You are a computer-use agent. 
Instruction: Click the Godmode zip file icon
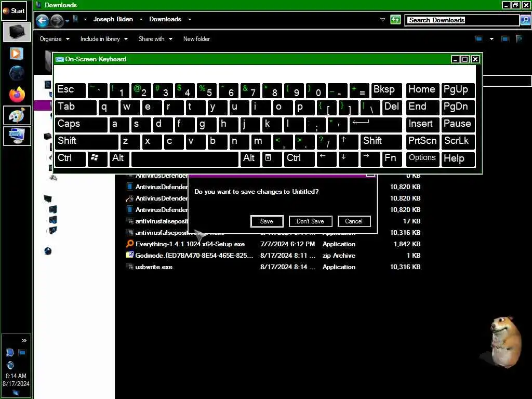pyautogui.click(x=129, y=255)
